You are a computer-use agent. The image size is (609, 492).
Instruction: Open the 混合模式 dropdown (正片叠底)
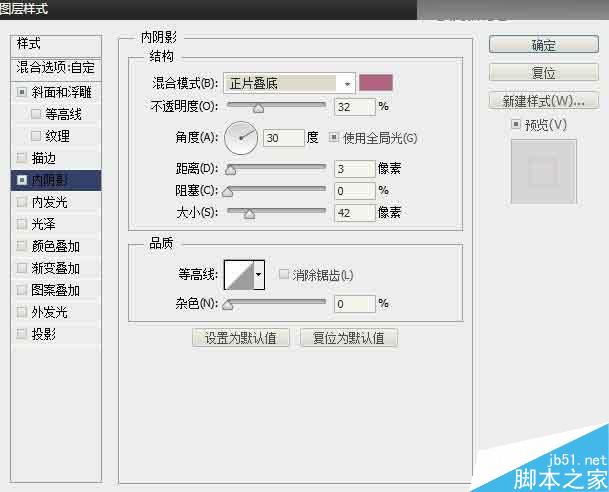(x=289, y=83)
